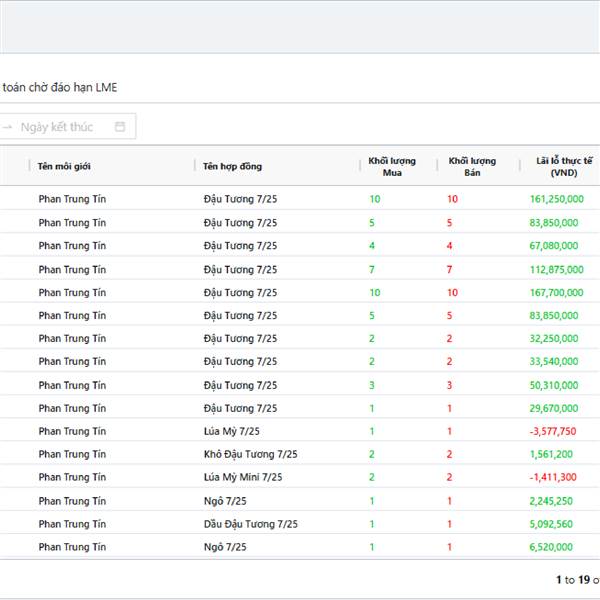Select the cell showing 167,700,000

[x=556, y=292]
